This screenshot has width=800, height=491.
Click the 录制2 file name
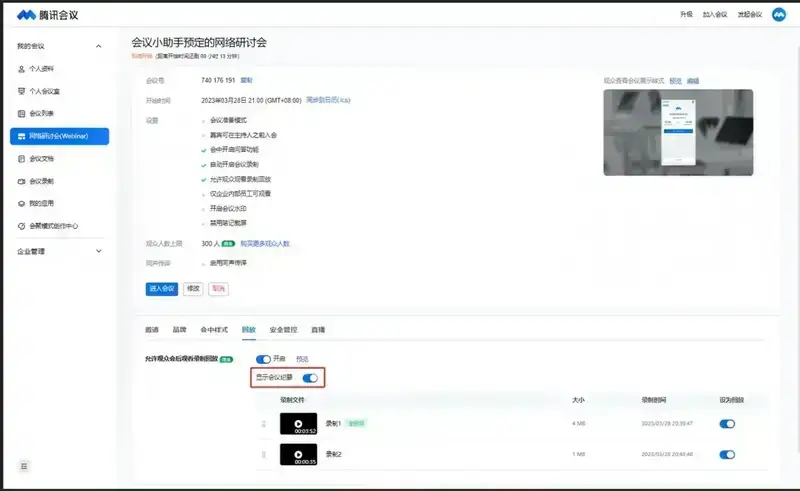click(334, 454)
